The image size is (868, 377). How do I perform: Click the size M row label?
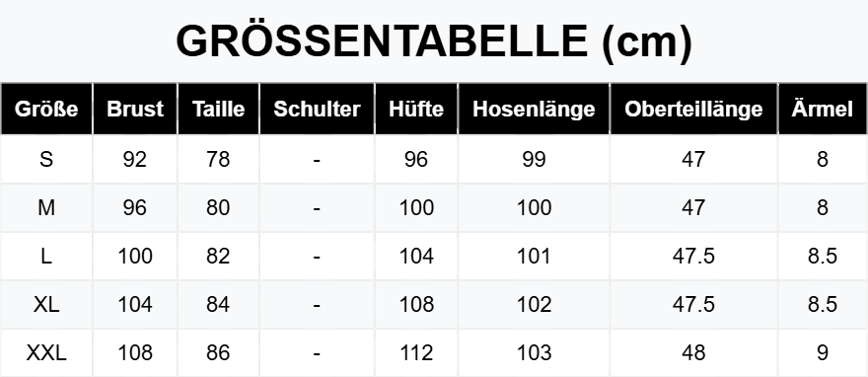click(x=46, y=208)
